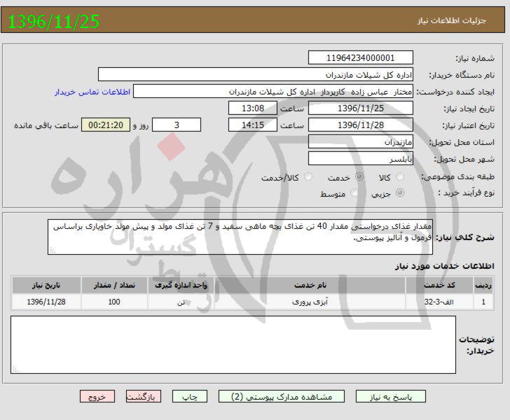The width and height of the screenshot is (510, 420).
Task: Click the چاپ print button
Action: tap(190, 397)
